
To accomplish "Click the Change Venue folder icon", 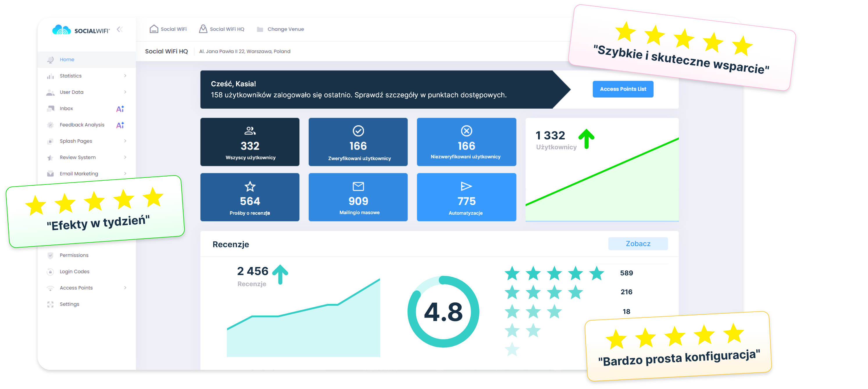I will tap(260, 29).
